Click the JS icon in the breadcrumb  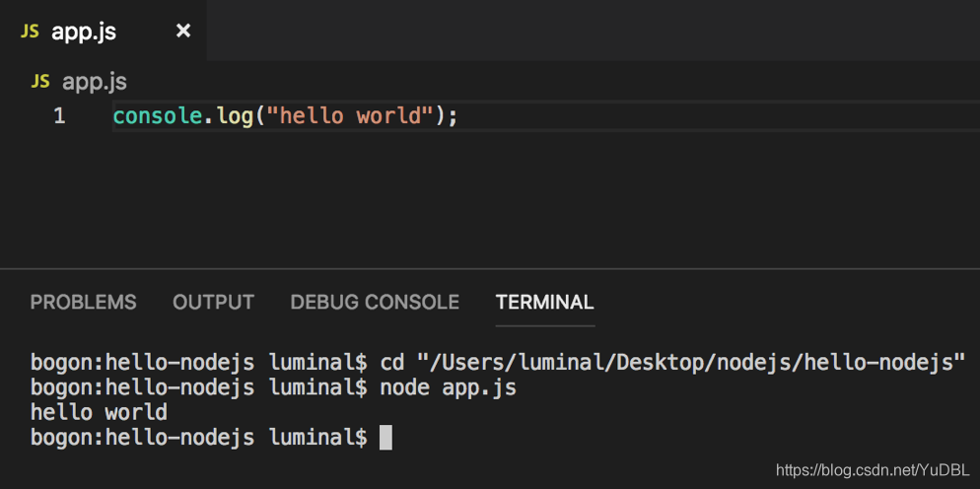click(x=40, y=81)
